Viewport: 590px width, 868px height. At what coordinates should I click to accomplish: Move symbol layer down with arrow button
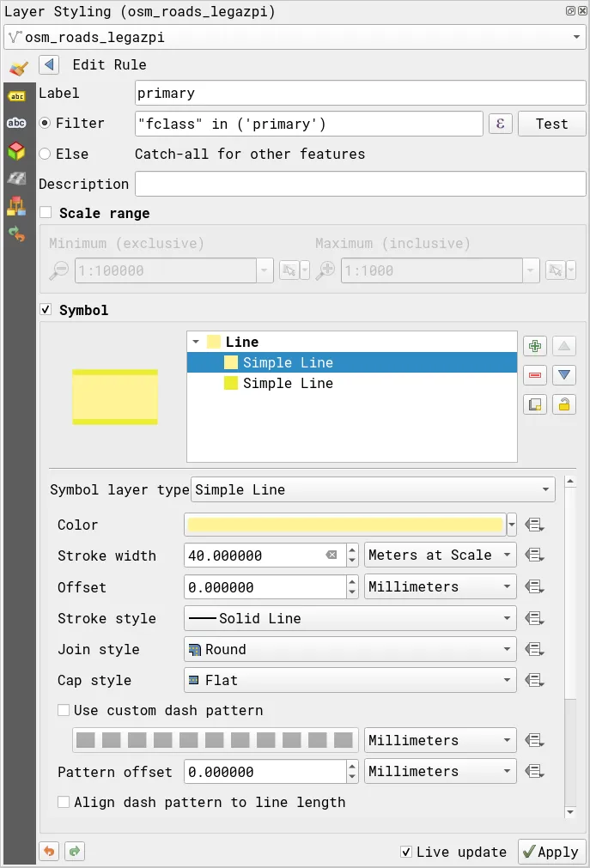(x=564, y=375)
